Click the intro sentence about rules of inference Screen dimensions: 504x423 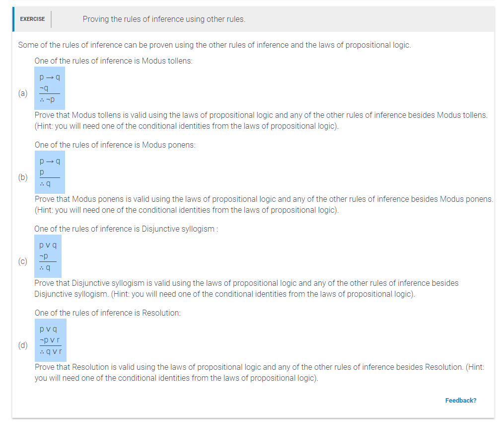coord(215,45)
